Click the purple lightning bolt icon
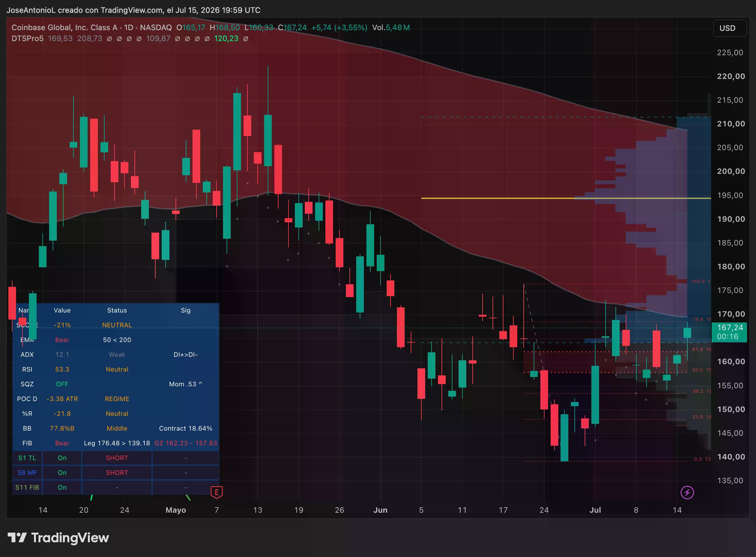756x557 pixels. 687,492
